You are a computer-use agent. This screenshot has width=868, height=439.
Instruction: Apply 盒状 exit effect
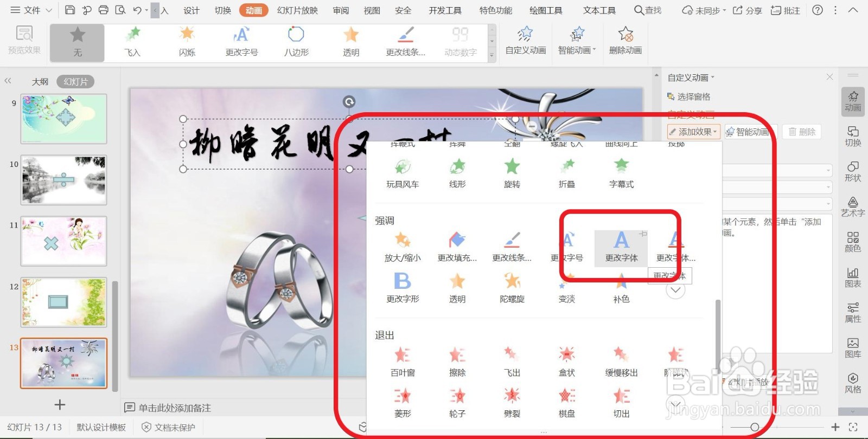click(567, 362)
